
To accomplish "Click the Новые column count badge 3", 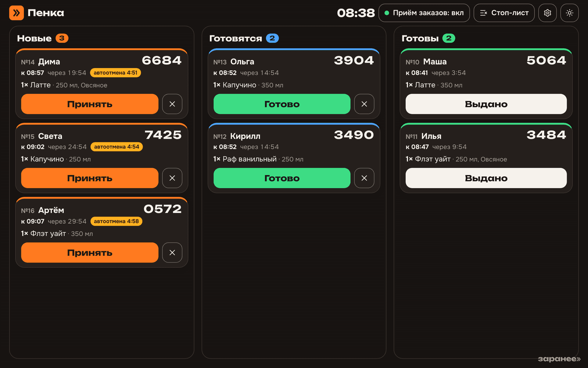I will coord(62,38).
